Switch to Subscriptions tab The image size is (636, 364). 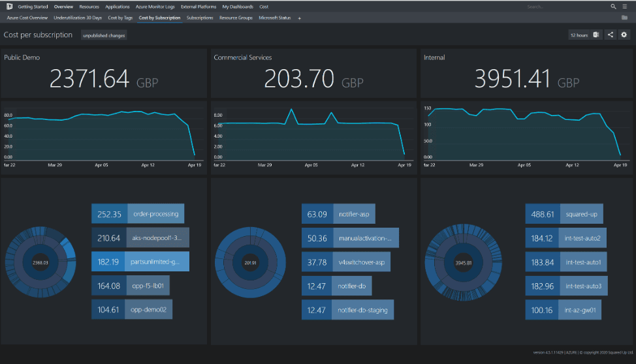tap(200, 18)
